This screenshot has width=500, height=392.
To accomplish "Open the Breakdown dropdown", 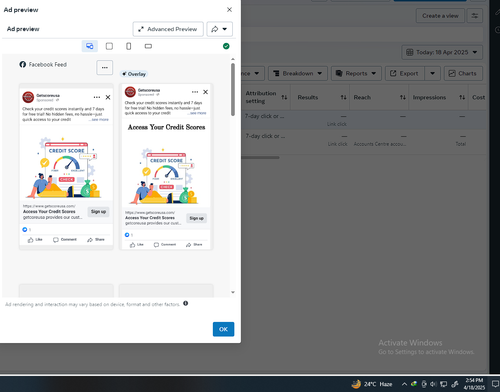I will pos(298,73).
